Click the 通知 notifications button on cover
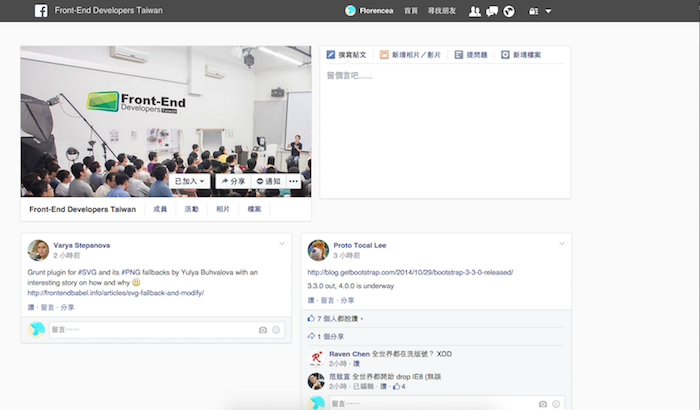 (268, 181)
